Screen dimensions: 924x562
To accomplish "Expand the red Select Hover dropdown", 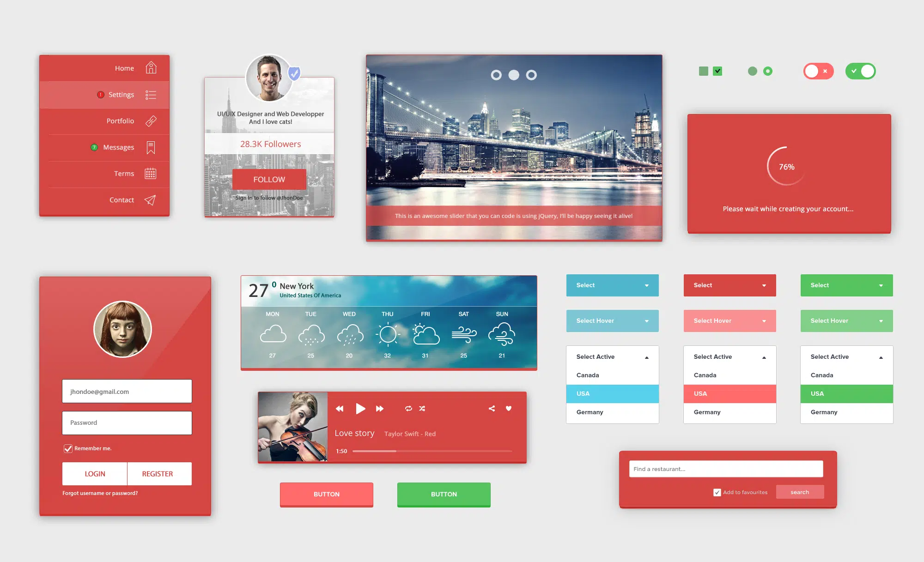I will click(x=762, y=320).
